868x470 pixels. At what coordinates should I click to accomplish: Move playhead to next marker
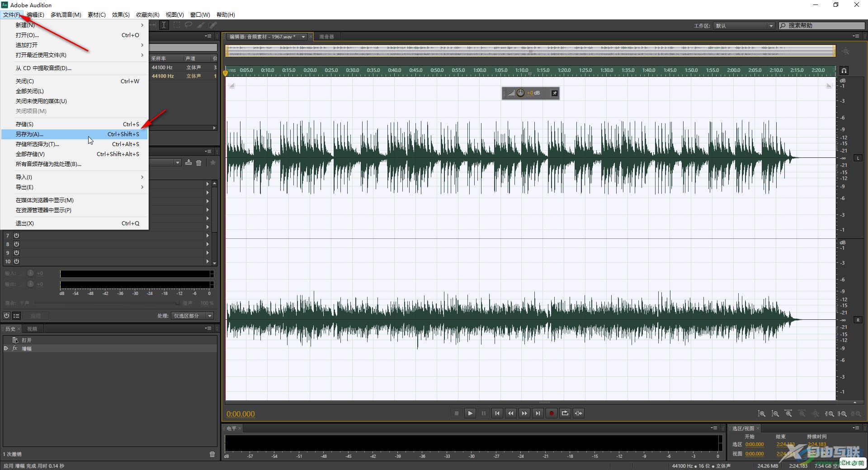tap(538, 413)
